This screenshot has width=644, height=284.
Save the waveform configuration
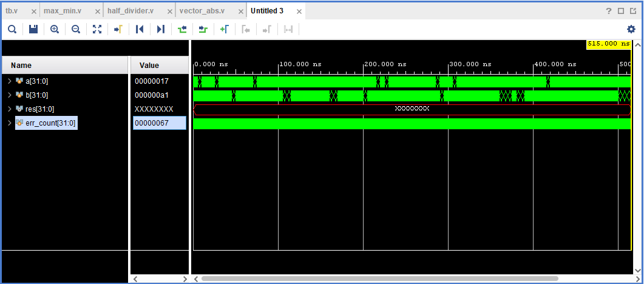[33, 29]
